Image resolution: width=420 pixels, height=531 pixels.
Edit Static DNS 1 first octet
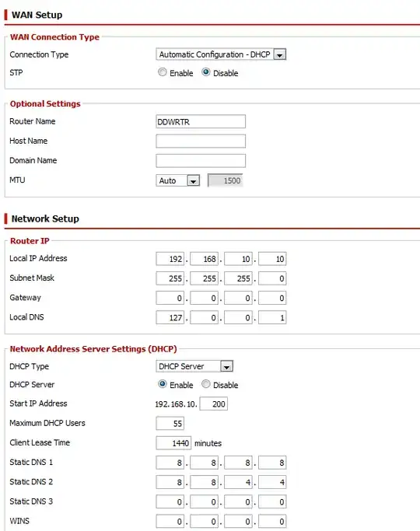170,463
